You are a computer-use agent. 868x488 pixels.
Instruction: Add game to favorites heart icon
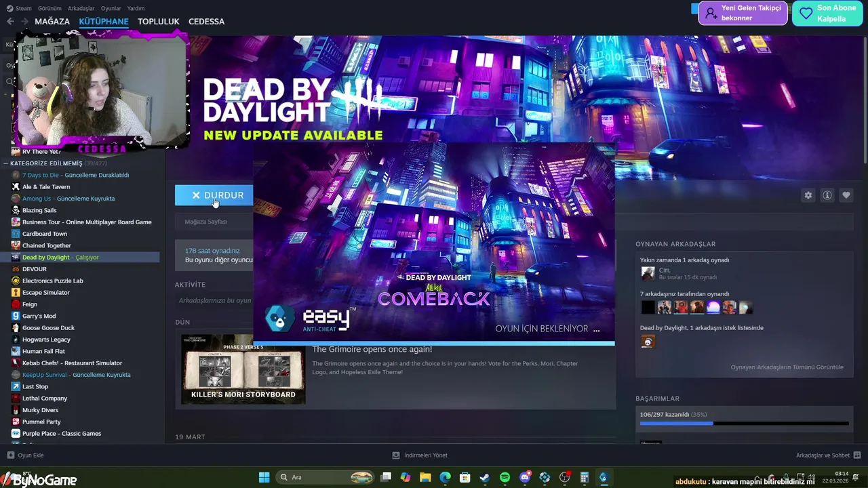(x=846, y=195)
